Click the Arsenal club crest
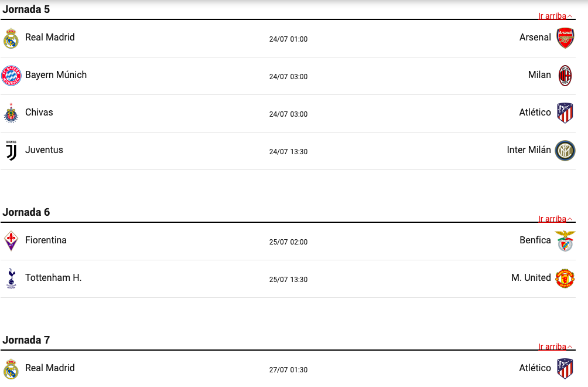This screenshot has width=588, height=387. (565, 38)
